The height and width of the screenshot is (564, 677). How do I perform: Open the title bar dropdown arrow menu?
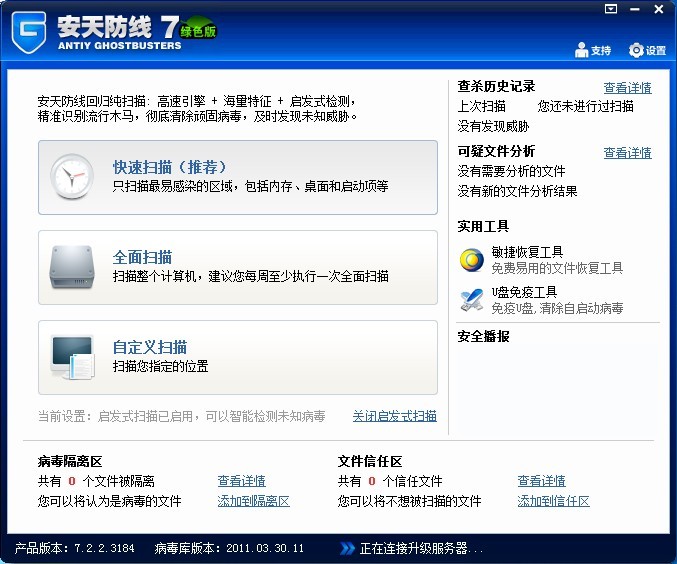[611, 8]
